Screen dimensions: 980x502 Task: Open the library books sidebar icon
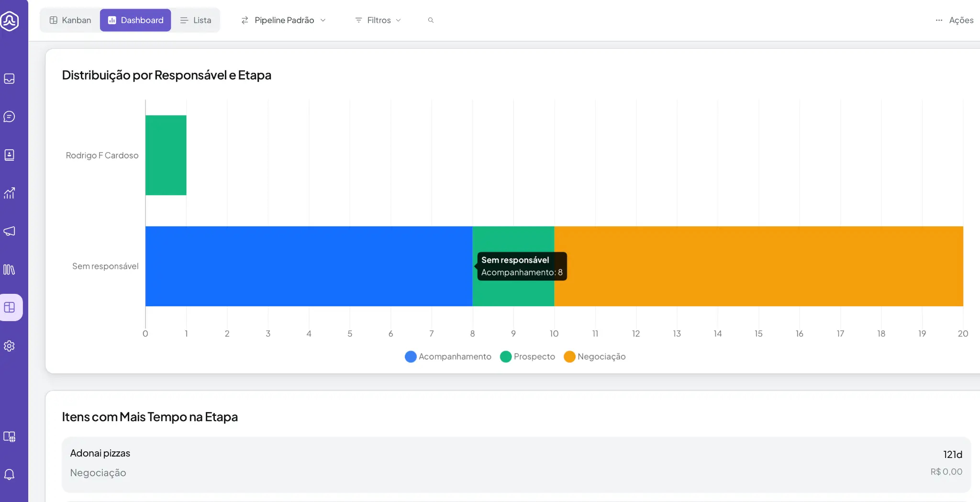(x=10, y=269)
